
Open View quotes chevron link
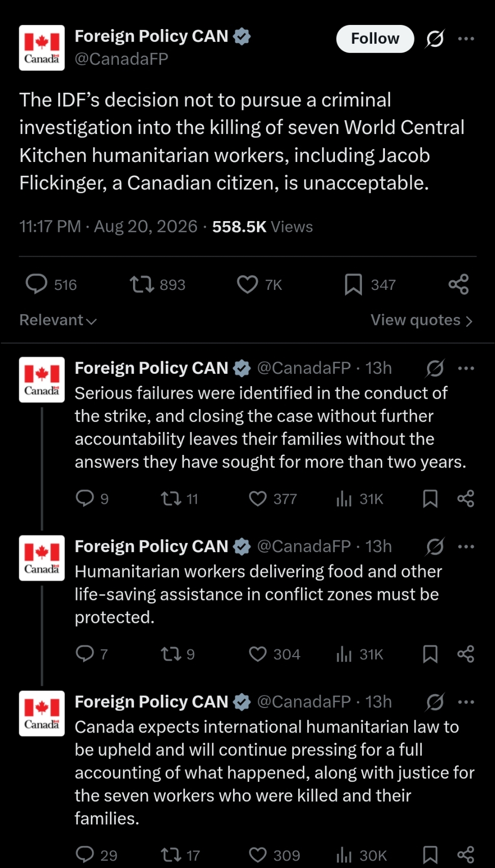tap(422, 320)
